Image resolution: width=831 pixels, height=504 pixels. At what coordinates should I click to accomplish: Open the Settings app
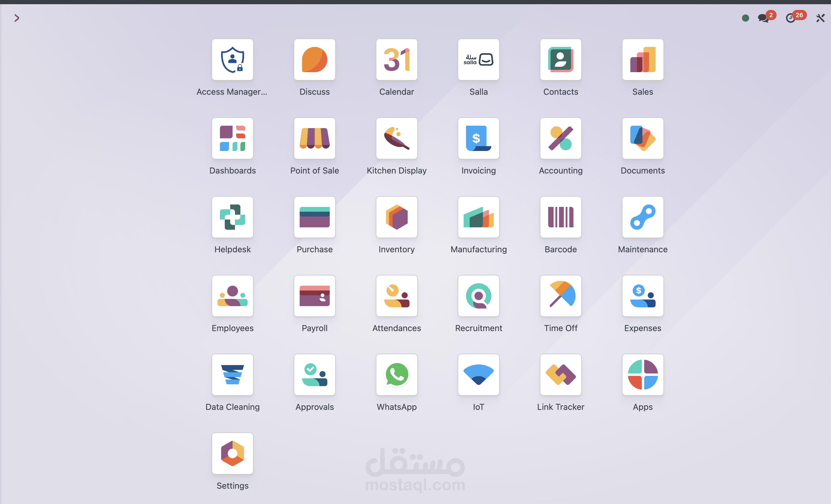(232, 453)
